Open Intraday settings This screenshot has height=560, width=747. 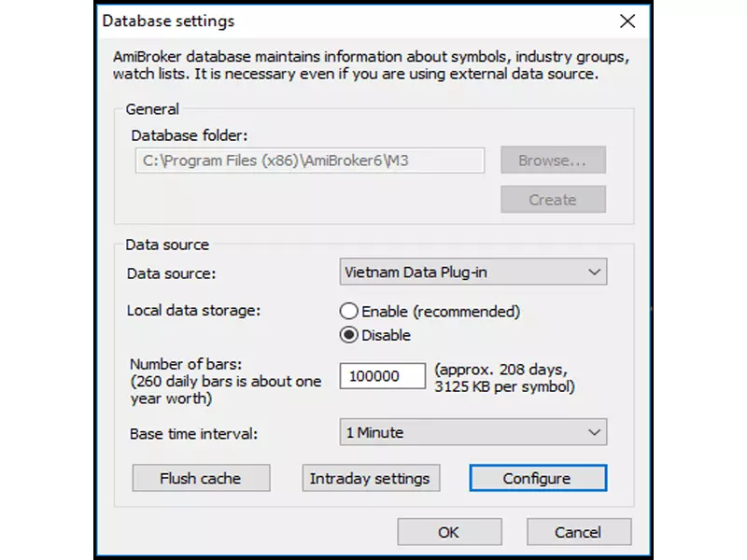371,478
